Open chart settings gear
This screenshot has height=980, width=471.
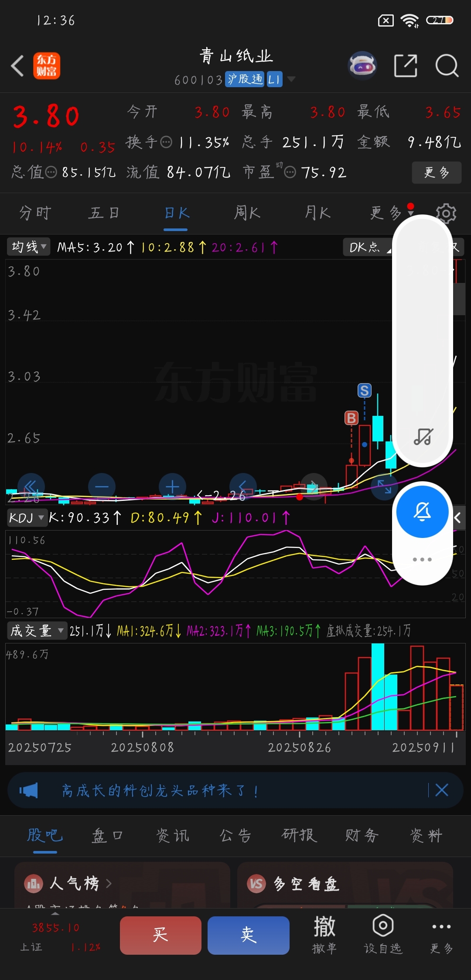[x=446, y=213]
